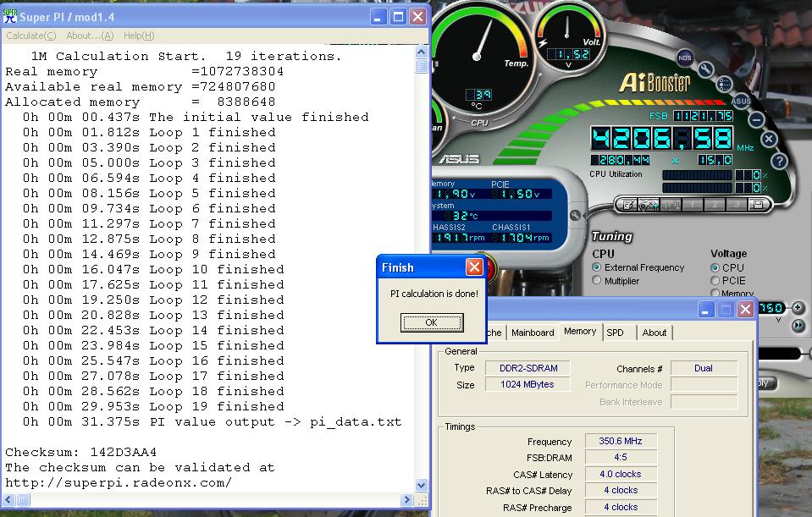
Task: Increase voltage with the plus button
Action: tap(798, 308)
